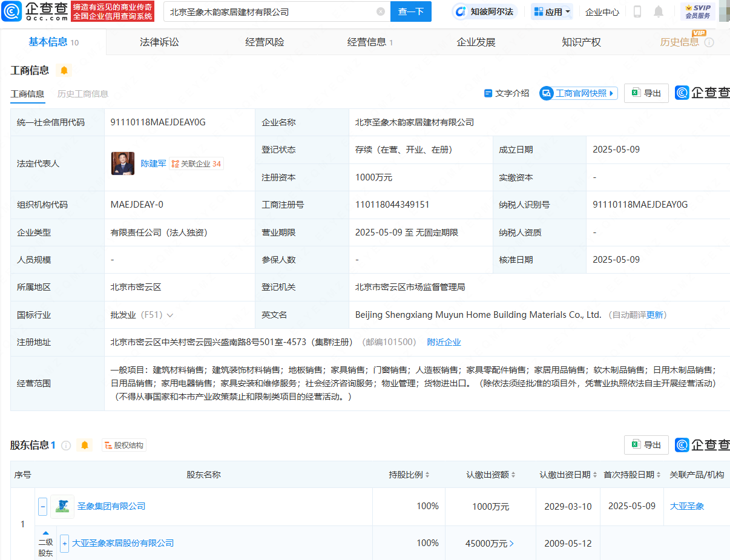Switch to 历史工商信息 sub-tab
This screenshot has height=560, width=730.
(x=83, y=94)
